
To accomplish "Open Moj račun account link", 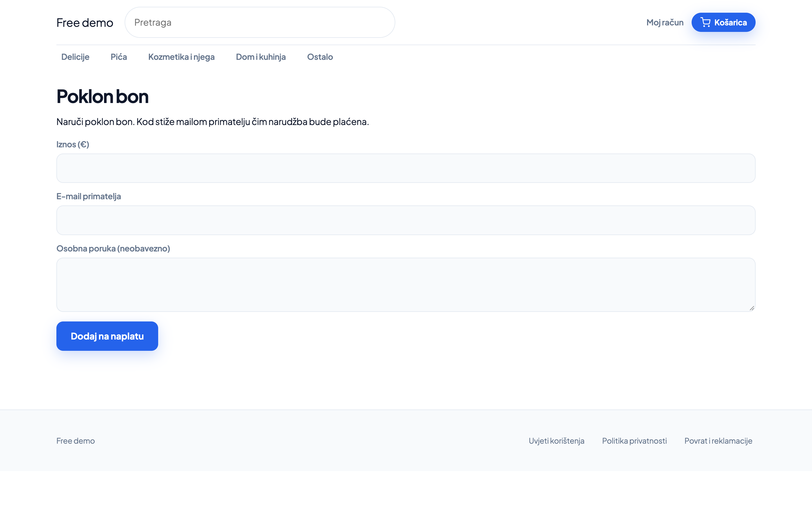I will coord(665,22).
